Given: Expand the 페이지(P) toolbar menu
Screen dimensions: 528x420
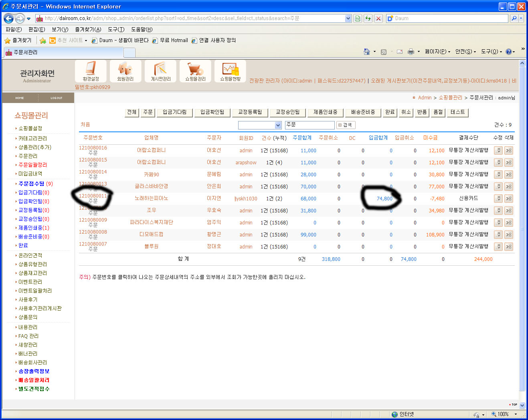Looking at the screenshot, I should coord(437,52).
